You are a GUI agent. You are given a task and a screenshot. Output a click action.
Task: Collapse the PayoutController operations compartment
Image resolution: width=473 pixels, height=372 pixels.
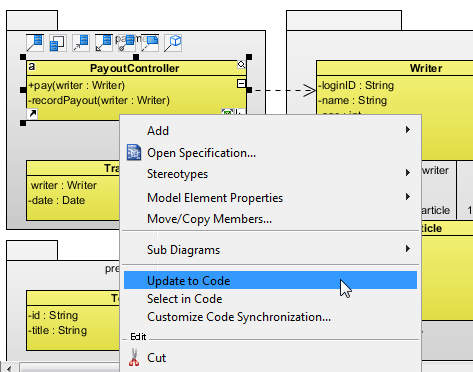[241, 83]
